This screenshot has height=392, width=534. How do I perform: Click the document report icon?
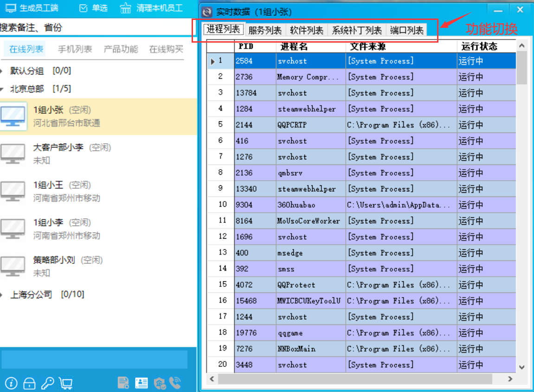123,383
